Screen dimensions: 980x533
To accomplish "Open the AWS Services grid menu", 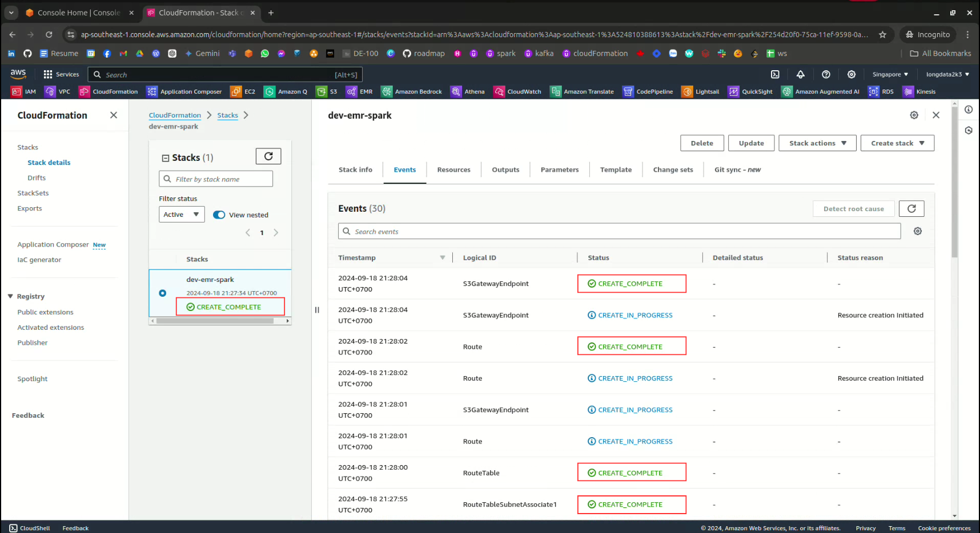I will (48, 74).
